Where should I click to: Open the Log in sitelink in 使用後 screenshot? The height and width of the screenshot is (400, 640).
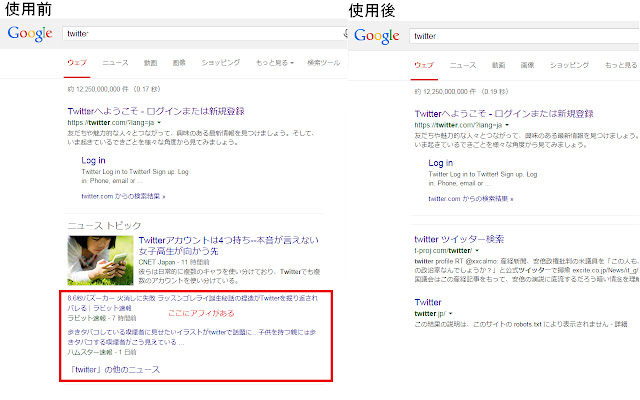coord(441,163)
